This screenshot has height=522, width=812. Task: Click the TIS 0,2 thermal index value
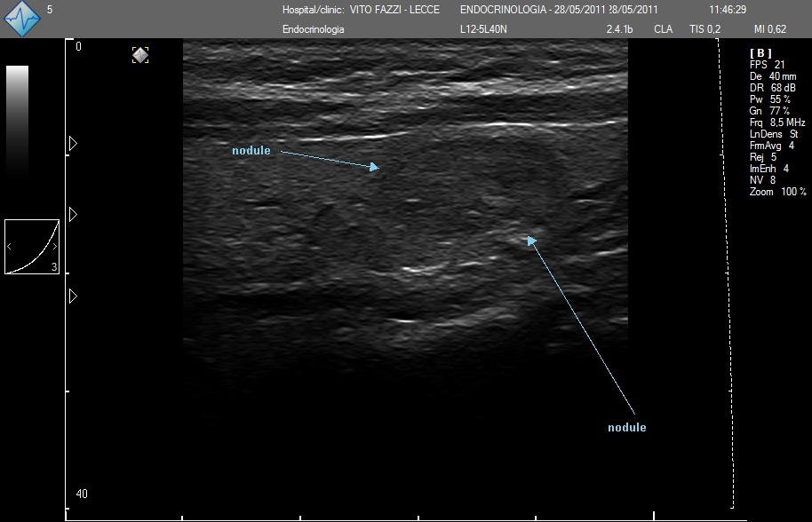coord(705,29)
